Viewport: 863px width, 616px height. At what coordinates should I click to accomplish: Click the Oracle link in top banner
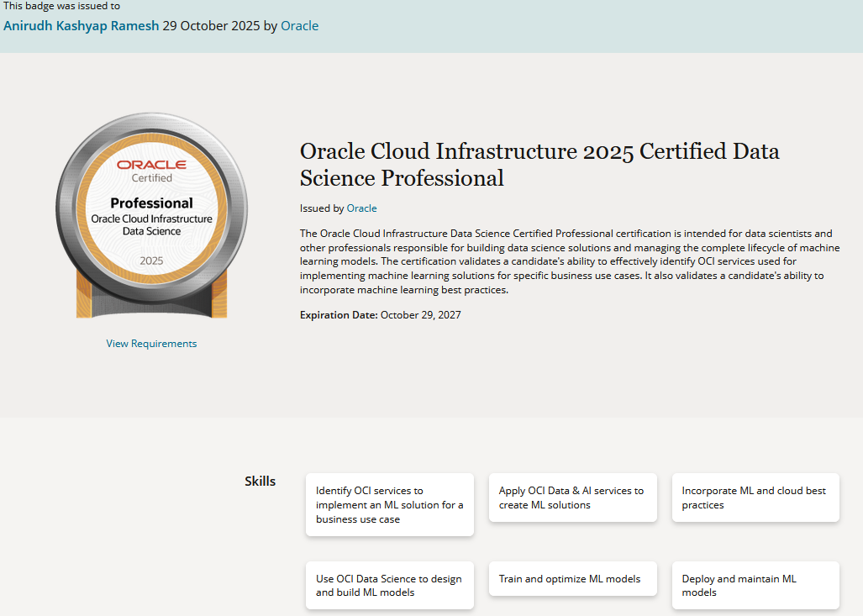tap(299, 25)
